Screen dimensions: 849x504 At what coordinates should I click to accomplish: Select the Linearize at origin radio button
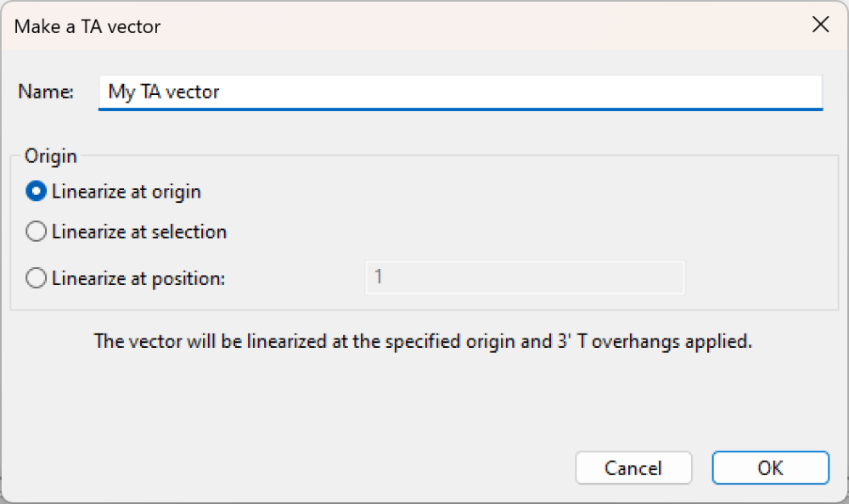point(36,191)
